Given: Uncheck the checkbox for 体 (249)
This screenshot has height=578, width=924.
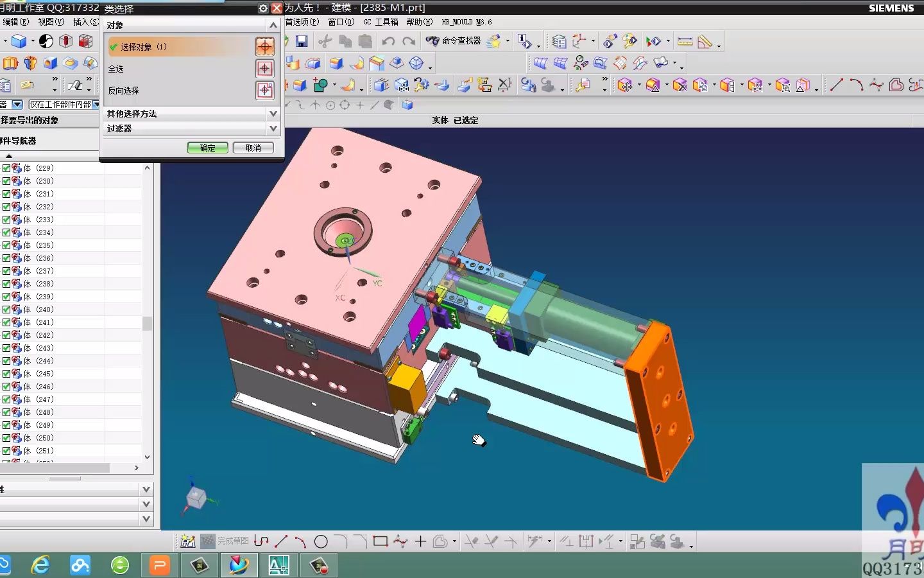Looking at the screenshot, I should tap(6, 425).
